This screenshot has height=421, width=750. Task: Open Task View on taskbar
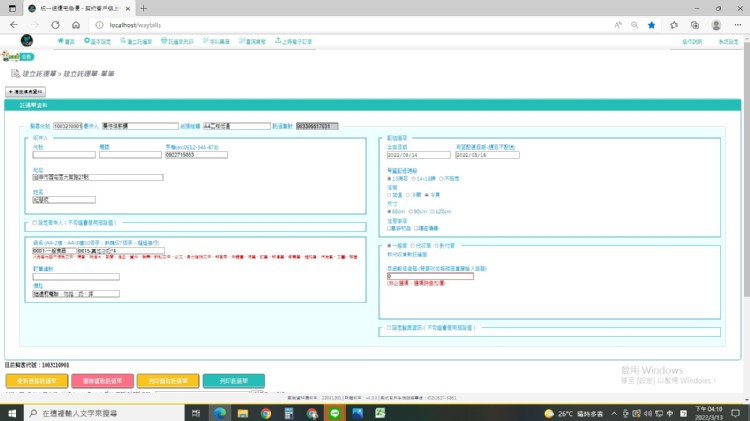click(x=196, y=413)
